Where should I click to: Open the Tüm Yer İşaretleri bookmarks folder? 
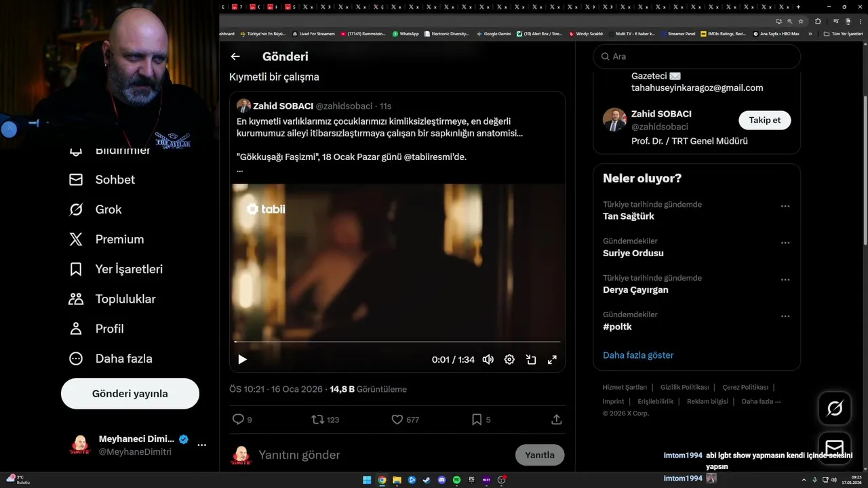(x=843, y=33)
